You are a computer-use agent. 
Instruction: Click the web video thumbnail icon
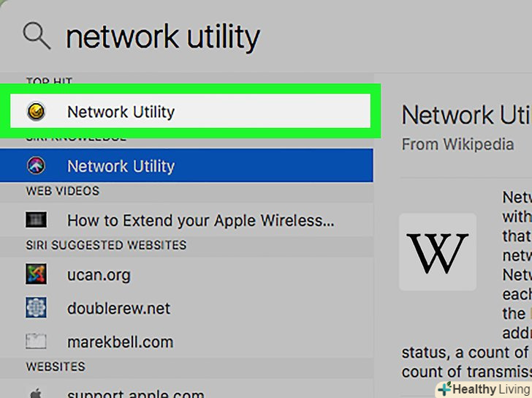[x=36, y=219]
